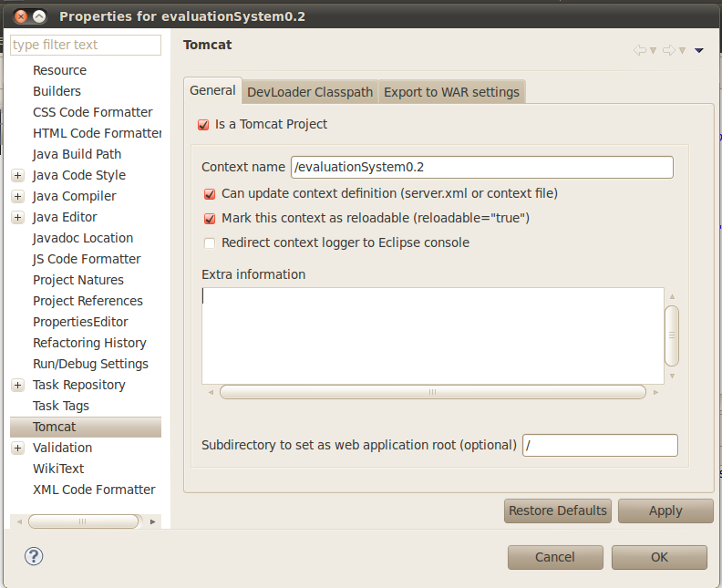Image resolution: width=722 pixels, height=588 pixels.
Task: Select Builders in the properties tree
Action: (57, 92)
